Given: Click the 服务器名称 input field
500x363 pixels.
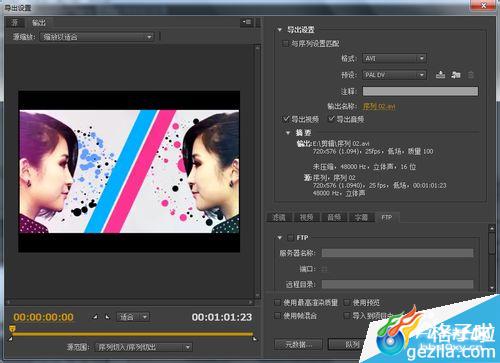Looking at the screenshot, I should 397,253.
